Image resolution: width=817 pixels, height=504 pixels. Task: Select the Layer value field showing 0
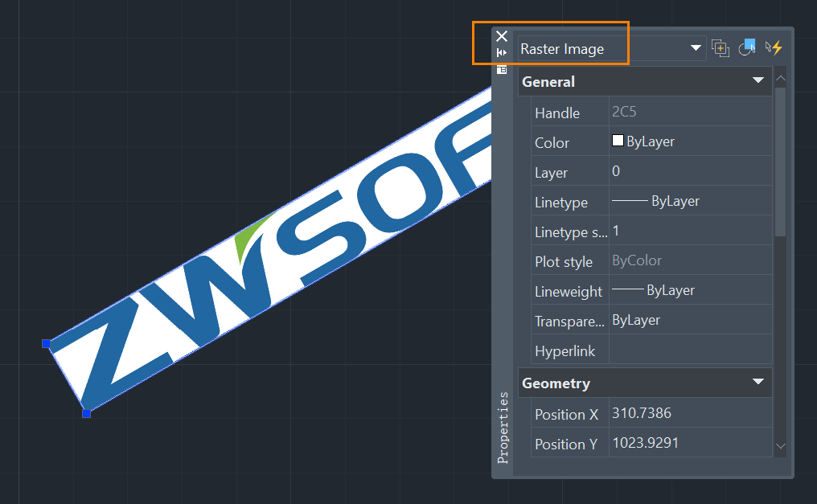(x=691, y=171)
